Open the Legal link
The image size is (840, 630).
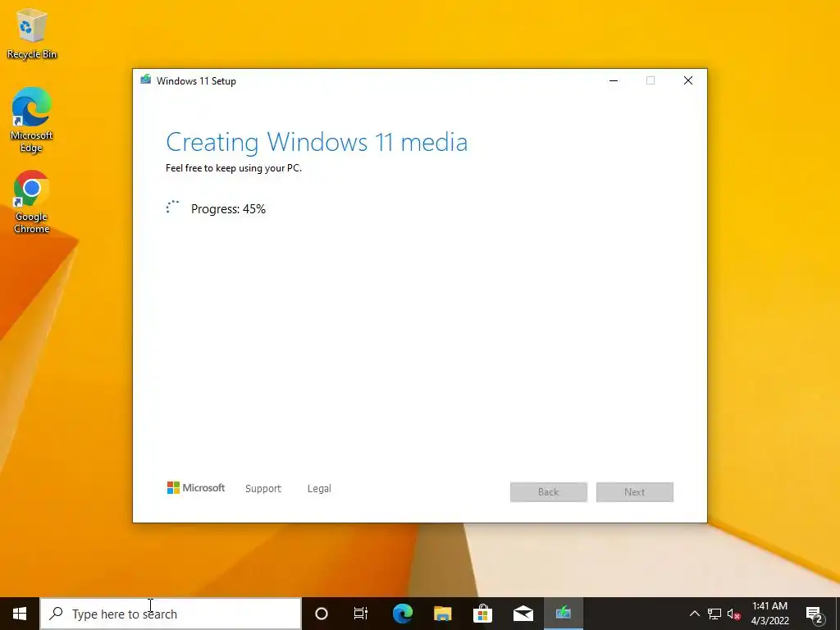(319, 489)
